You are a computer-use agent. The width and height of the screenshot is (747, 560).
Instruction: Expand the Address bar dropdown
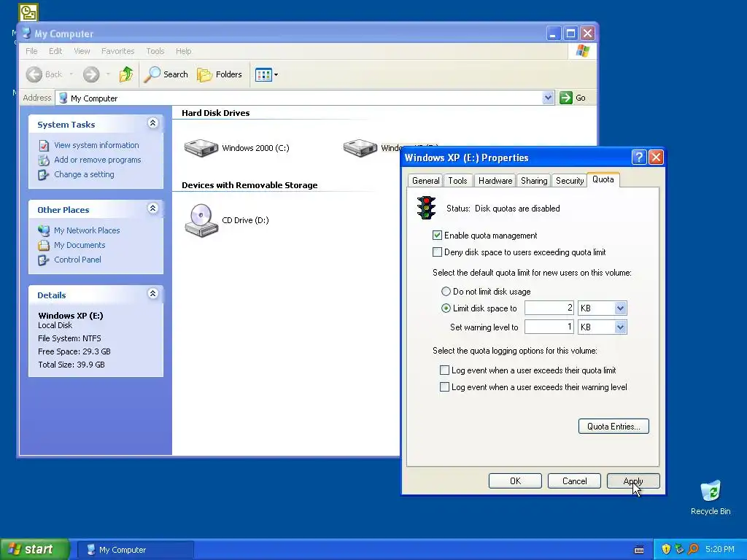[x=548, y=98]
